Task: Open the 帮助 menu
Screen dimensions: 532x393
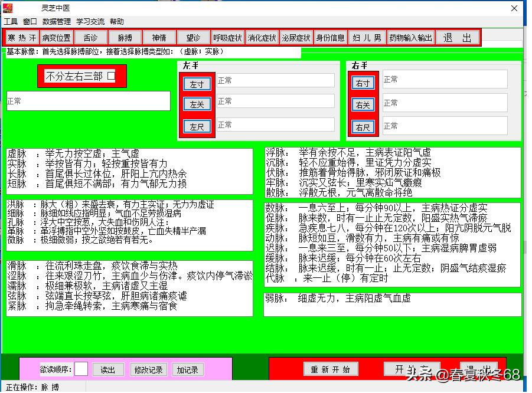Action: coord(116,21)
